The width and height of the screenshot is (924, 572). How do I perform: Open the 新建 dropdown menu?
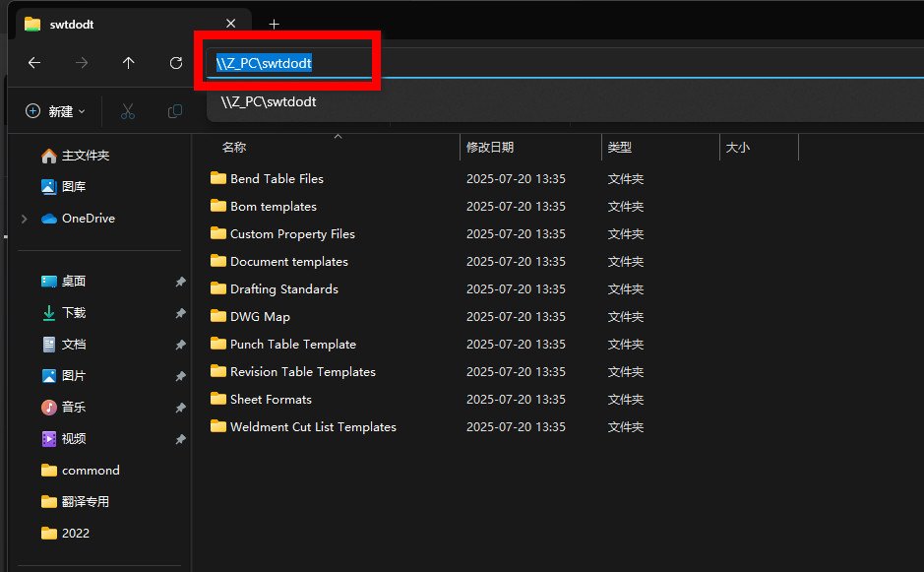point(56,111)
